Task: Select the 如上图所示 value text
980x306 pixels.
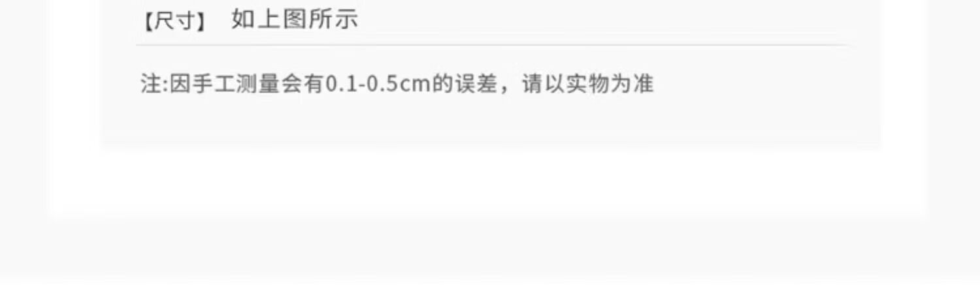Action: (295, 20)
